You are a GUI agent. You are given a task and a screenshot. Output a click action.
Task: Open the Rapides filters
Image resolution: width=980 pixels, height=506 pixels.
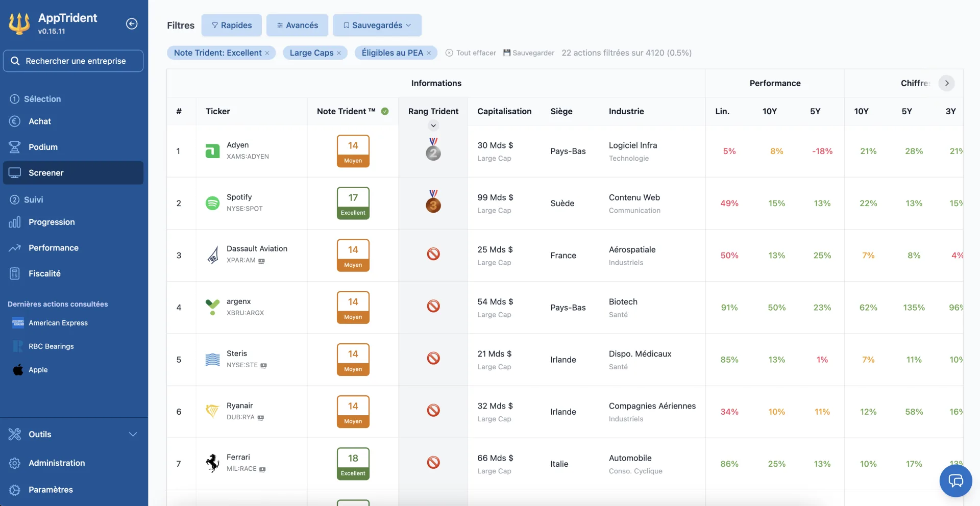pos(232,25)
